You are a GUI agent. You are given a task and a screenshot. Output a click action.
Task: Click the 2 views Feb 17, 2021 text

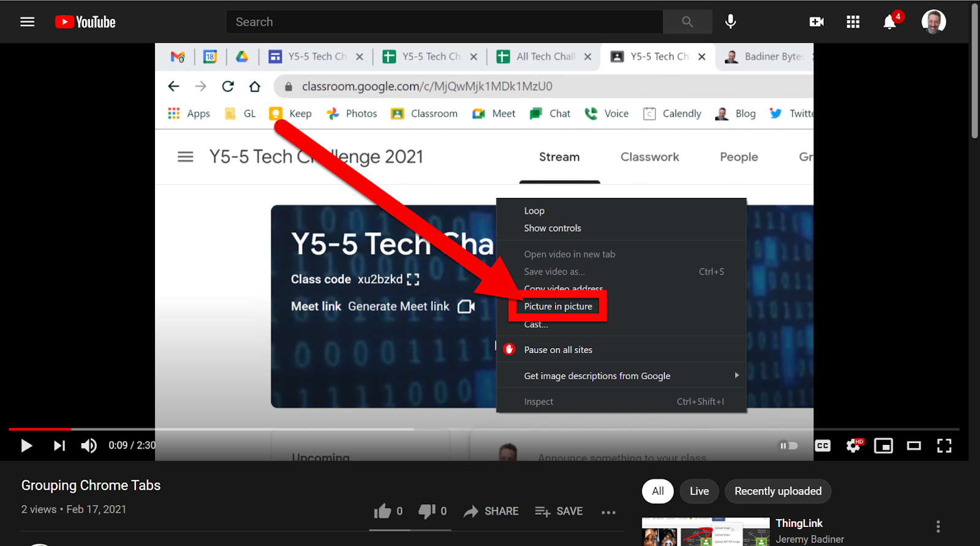[x=73, y=509]
